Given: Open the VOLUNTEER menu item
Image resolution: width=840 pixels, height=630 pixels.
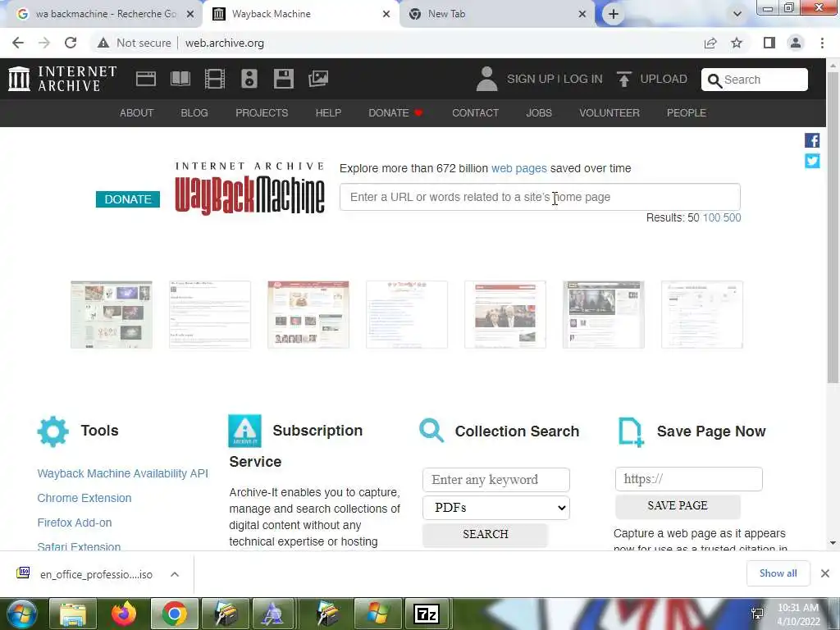Looking at the screenshot, I should [x=609, y=113].
